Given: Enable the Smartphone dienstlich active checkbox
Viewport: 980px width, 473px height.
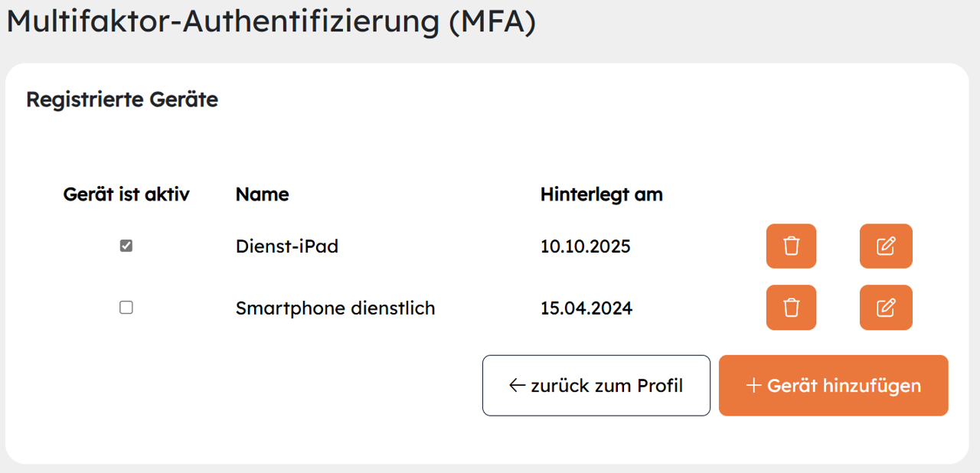Looking at the screenshot, I should click(x=126, y=308).
